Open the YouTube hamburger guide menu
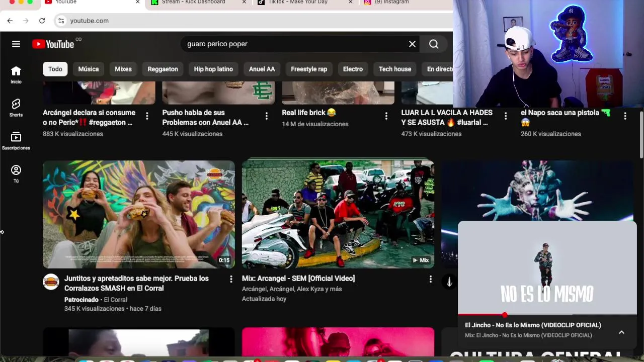 pos(16,44)
